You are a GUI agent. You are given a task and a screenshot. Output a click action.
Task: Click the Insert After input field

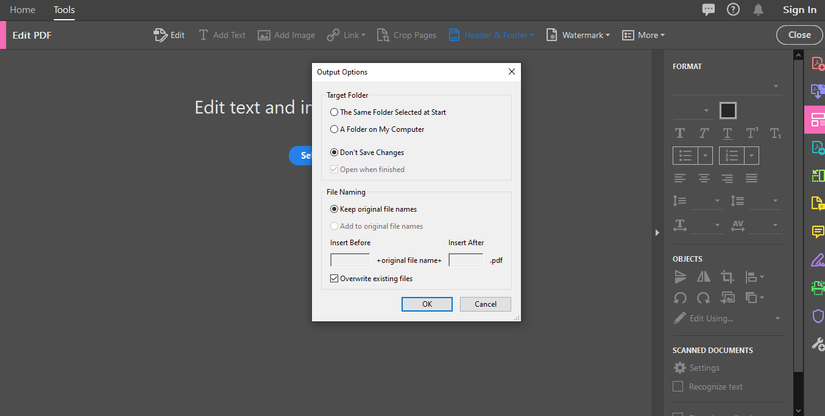pos(466,260)
